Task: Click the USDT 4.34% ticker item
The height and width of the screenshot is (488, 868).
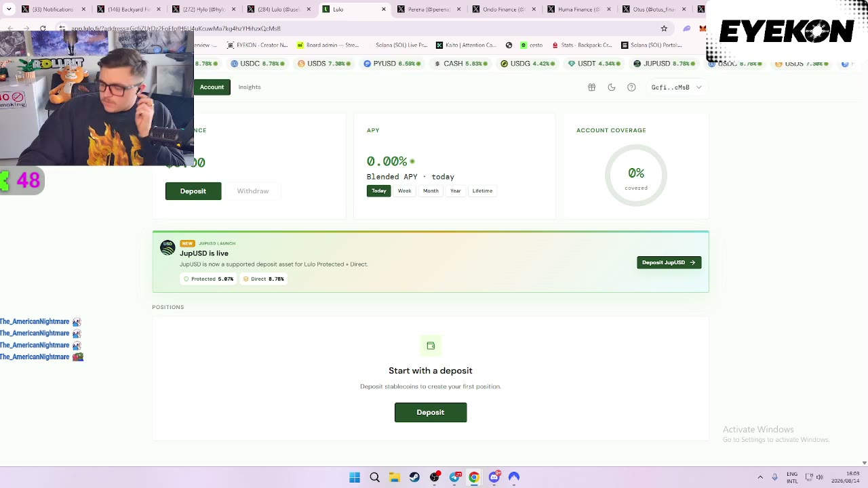Action: pos(595,64)
